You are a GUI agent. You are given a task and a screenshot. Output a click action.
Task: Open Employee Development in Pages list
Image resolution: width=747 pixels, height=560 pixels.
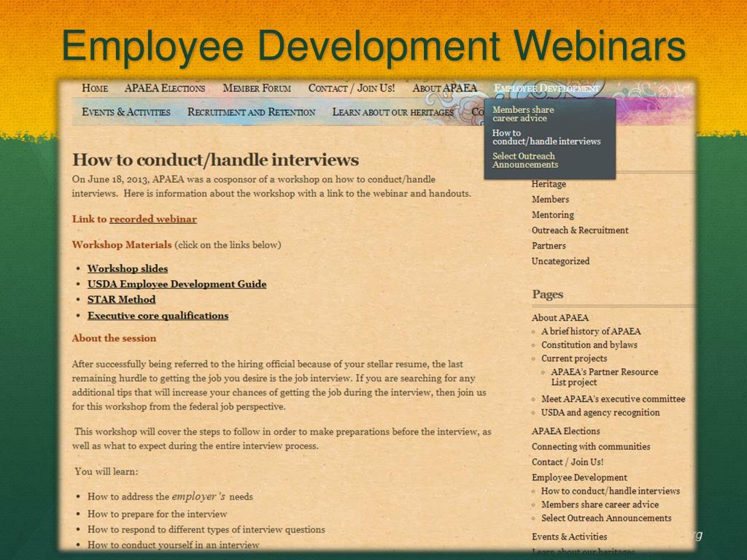579,478
